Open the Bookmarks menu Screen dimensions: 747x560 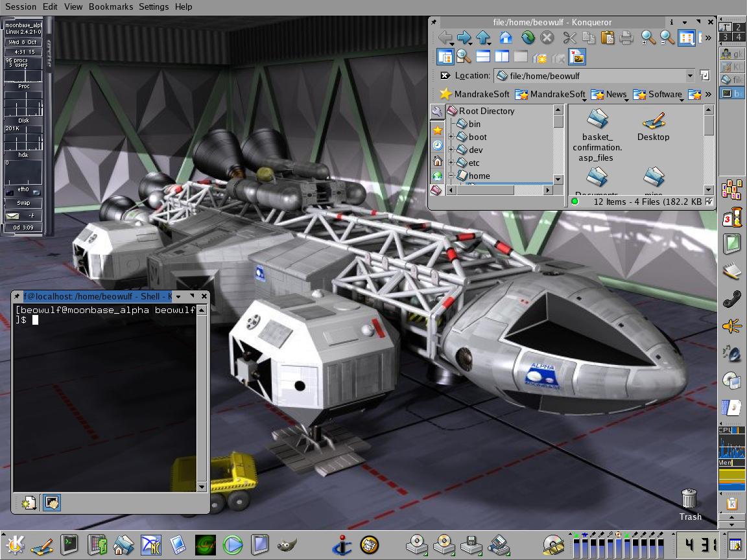click(110, 6)
